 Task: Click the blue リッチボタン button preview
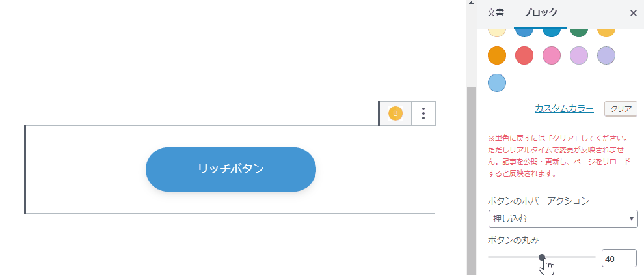tap(231, 169)
